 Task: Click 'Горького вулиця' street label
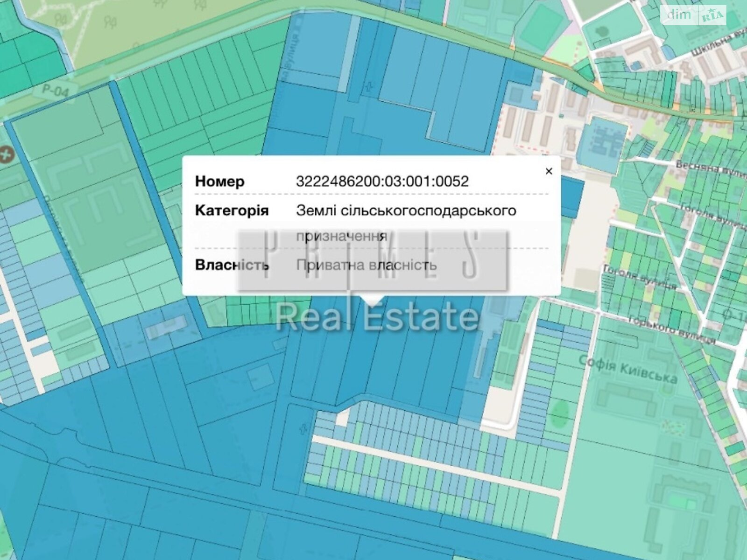[x=672, y=329]
